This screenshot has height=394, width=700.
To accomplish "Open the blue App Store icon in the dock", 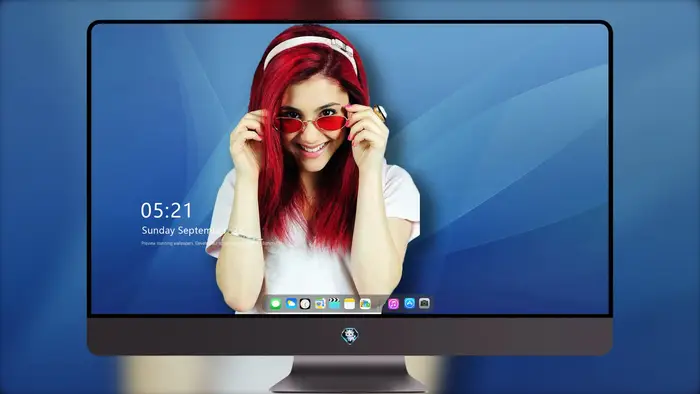I will coord(409,303).
